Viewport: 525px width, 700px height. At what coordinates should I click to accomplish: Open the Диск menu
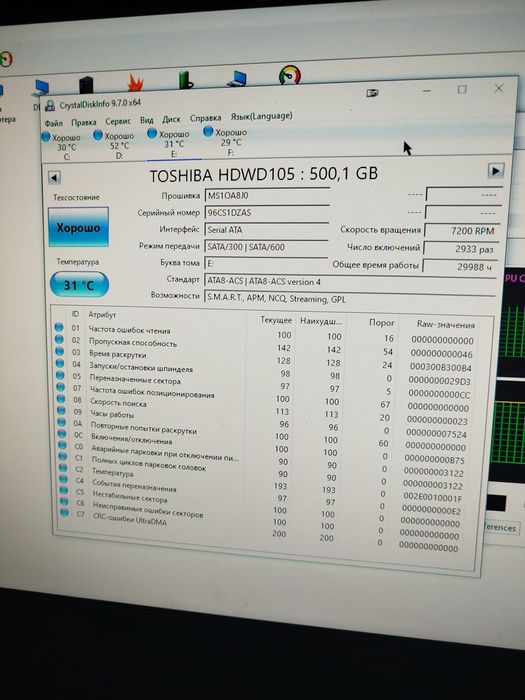(171, 119)
